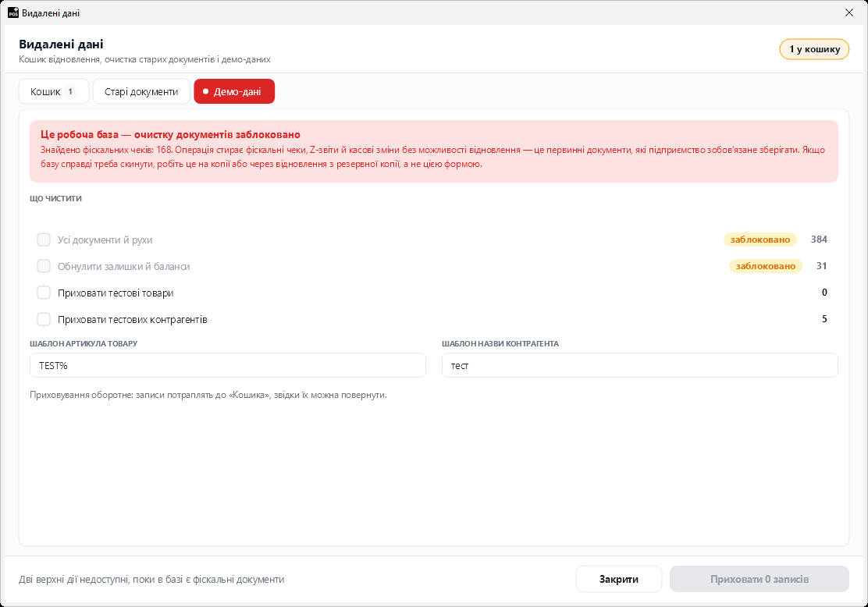
Task: Toggle the 'Обнулити залишки й баланси' checkbox
Action: tap(44, 266)
